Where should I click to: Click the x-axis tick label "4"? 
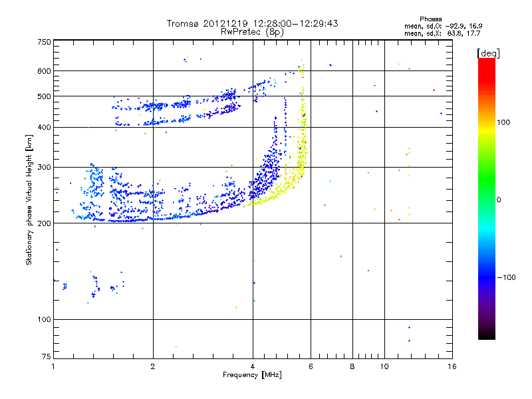253,366
